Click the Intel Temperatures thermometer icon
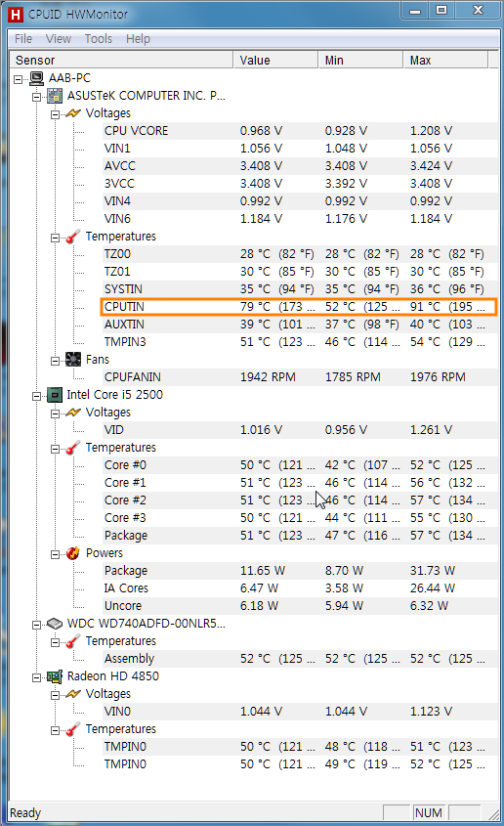 73,448
